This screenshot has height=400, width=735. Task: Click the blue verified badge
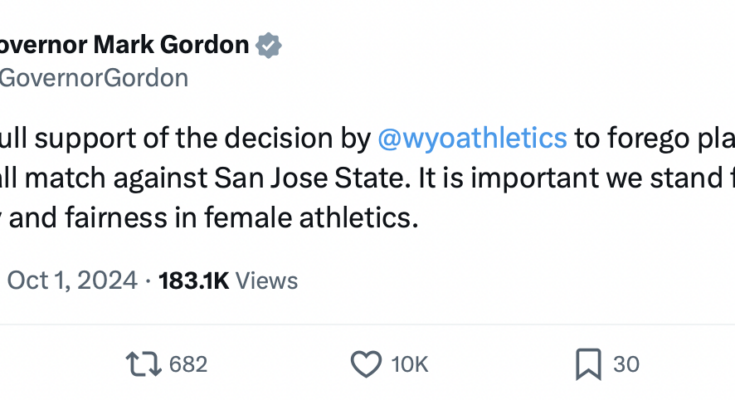(x=269, y=45)
